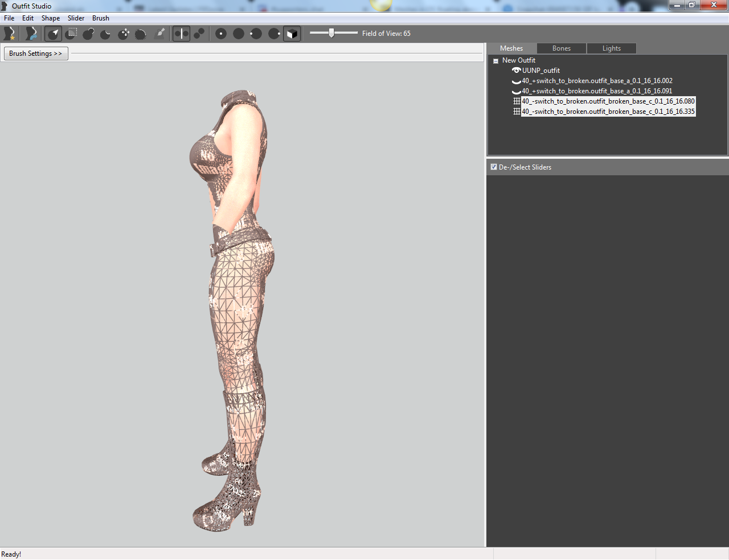The height and width of the screenshot is (560, 729).
Task: Select the Move brush with four arrows
Action: tap(124, 34)
